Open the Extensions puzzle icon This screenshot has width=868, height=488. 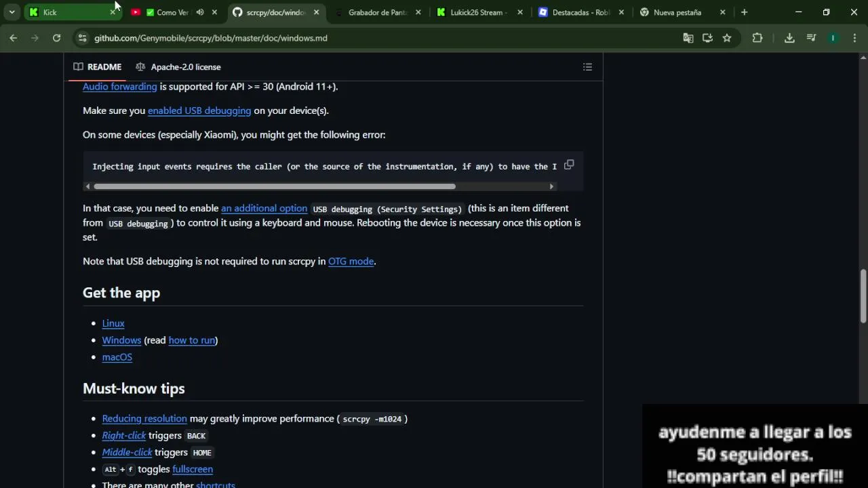pos(757,38)
